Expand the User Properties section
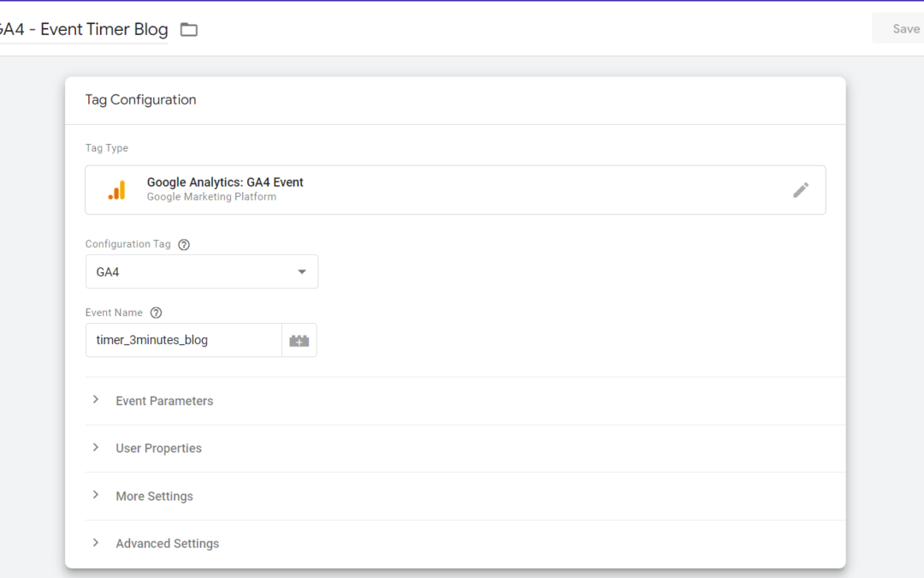Viewport: 924px width, 578px height. pyautogui.click(x=158, y=449)
